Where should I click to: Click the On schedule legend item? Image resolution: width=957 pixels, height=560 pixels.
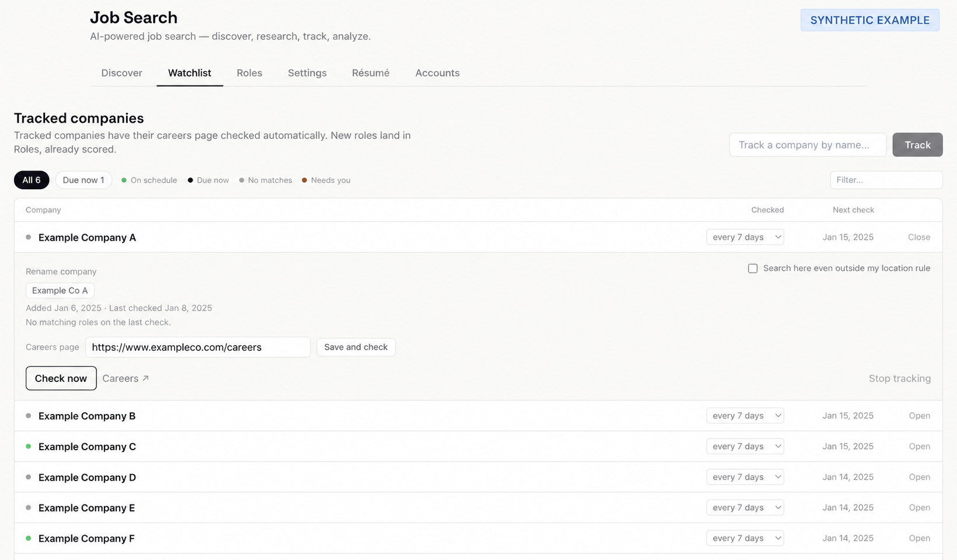[149, 180]
